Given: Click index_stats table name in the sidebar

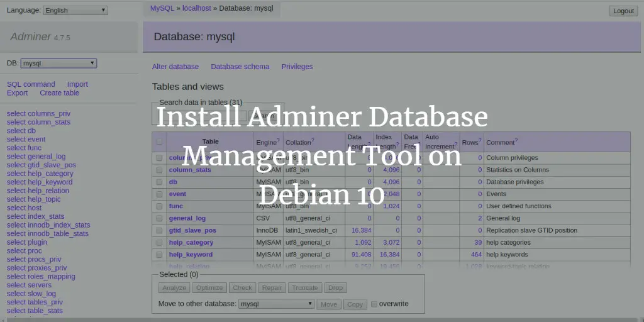Looking at the screenshot, I should coord(46,216).
